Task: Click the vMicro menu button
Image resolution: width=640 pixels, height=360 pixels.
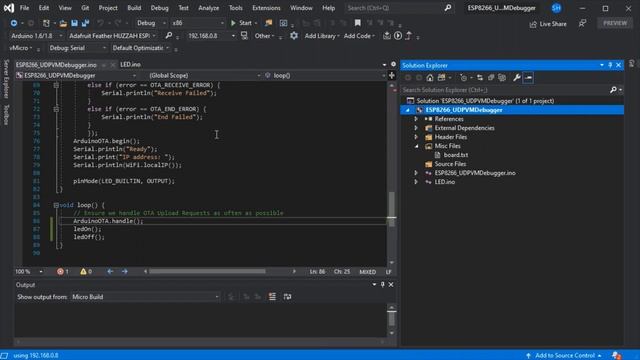Action: [x=21, y=48]
